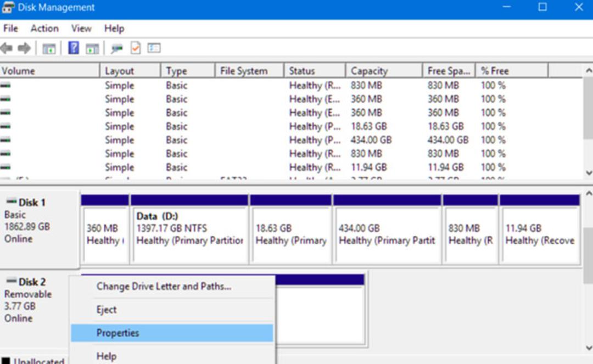593x364 pixels.
Task: Open the blue question mark Help icon
Action: point(74,48)
